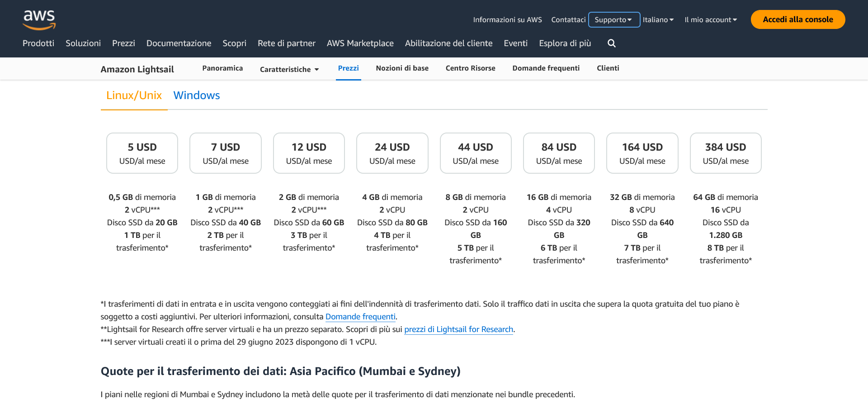Open Rete di partner menu
Image resolution: width=868 pixels, height=413 pixels.
tap(287, 43)
